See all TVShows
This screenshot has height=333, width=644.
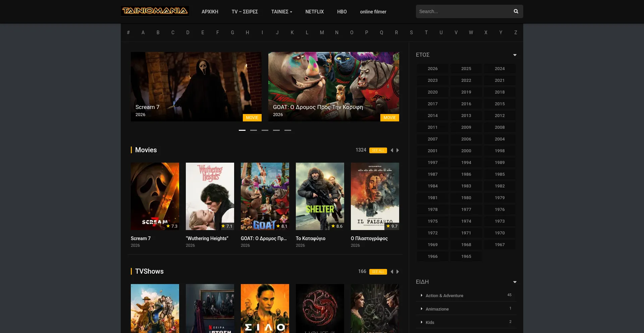point(378,272)
